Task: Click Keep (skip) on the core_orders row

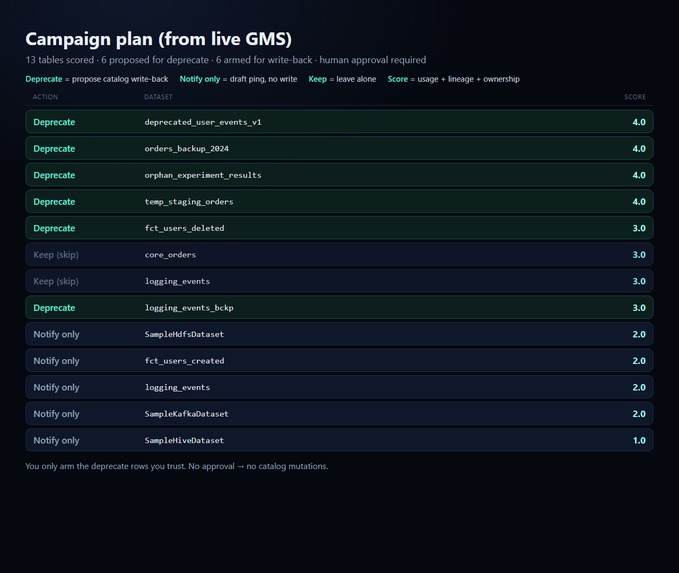Action: (56, 255)
